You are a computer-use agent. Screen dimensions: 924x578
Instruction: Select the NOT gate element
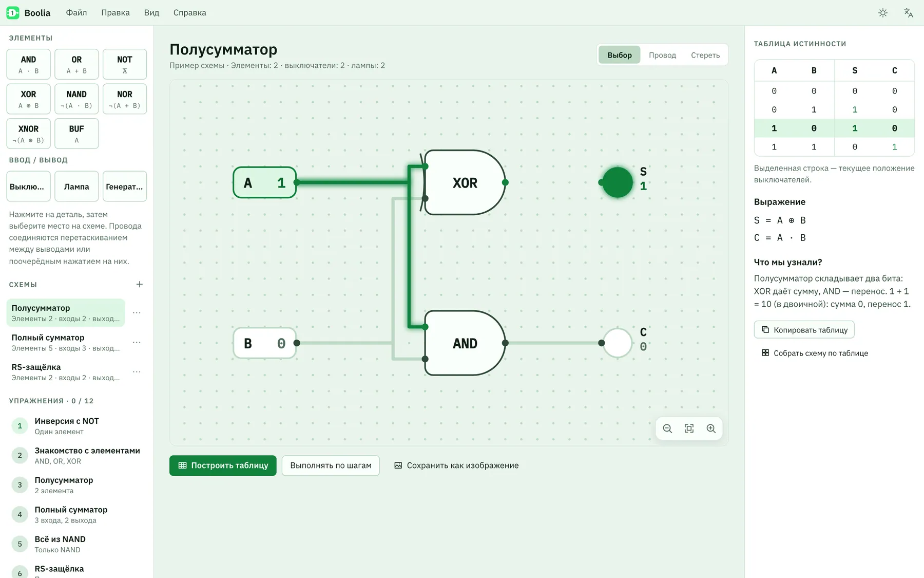125,64
